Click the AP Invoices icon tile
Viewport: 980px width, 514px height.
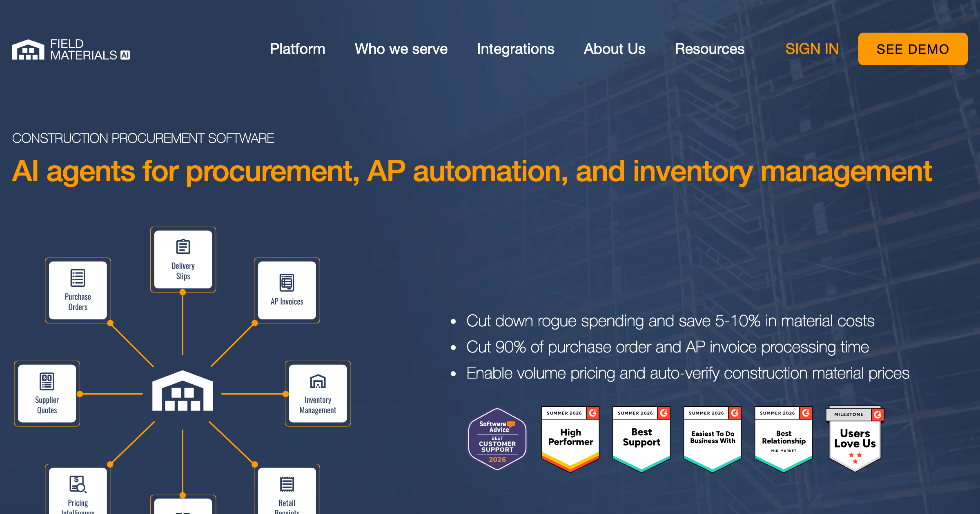[287, 290]
